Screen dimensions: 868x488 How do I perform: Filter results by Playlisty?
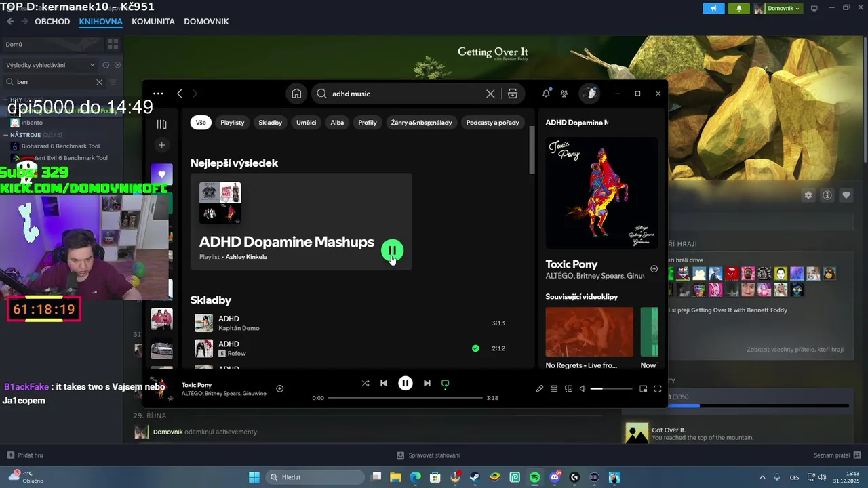[x=232, y=123]
